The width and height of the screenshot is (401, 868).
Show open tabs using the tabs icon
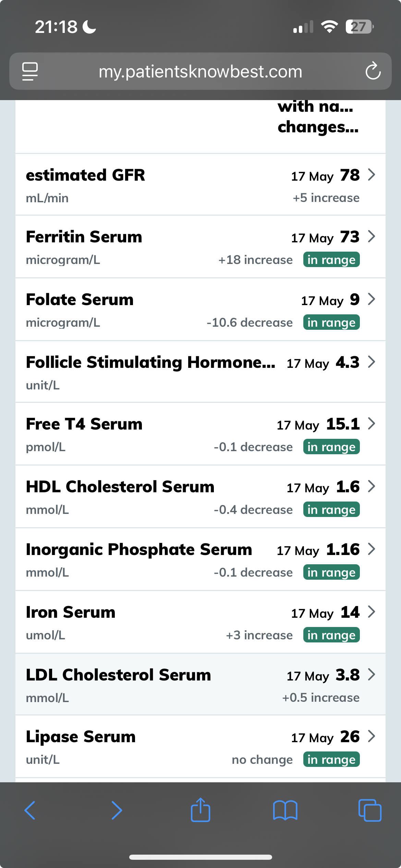(369, 810)
